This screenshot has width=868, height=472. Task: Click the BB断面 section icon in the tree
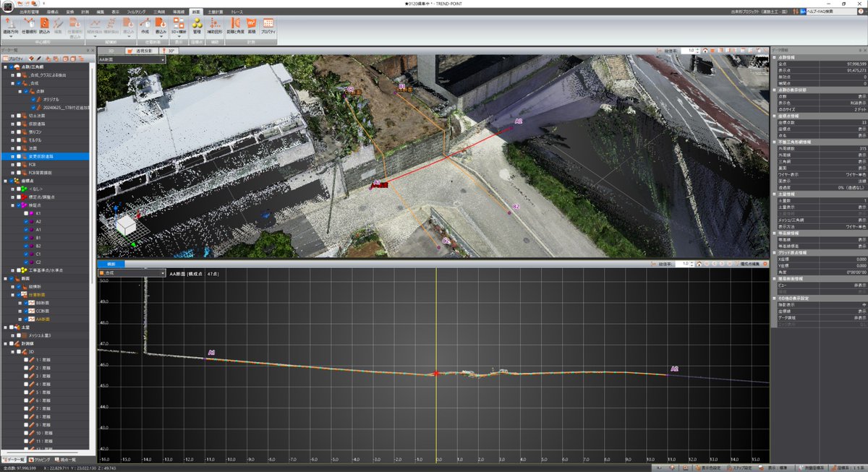(30, 302)
